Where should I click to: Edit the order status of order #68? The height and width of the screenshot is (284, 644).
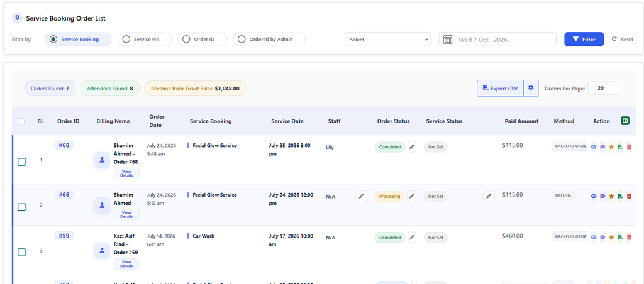411,147
